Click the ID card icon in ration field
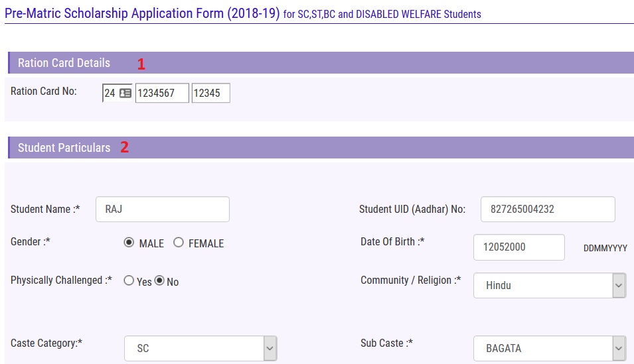The width and height of the screenshot is (634, 364). (125, 93)
